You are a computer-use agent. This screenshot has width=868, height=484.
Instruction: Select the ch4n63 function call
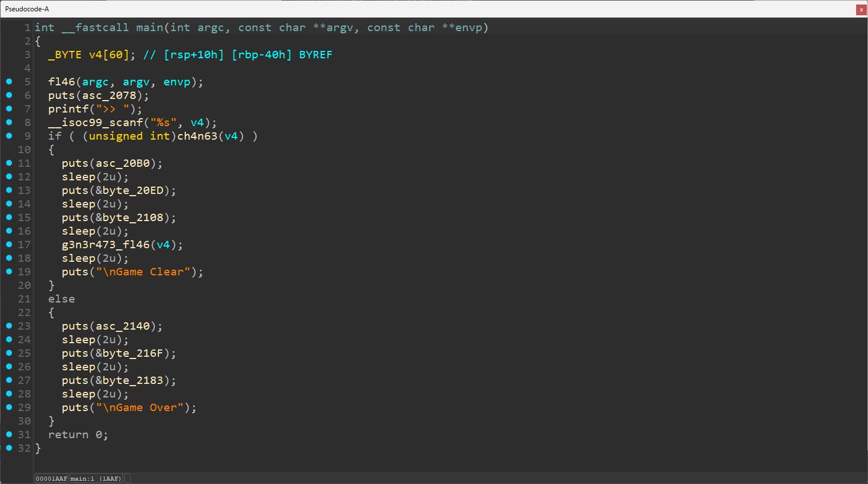point(197,136)
